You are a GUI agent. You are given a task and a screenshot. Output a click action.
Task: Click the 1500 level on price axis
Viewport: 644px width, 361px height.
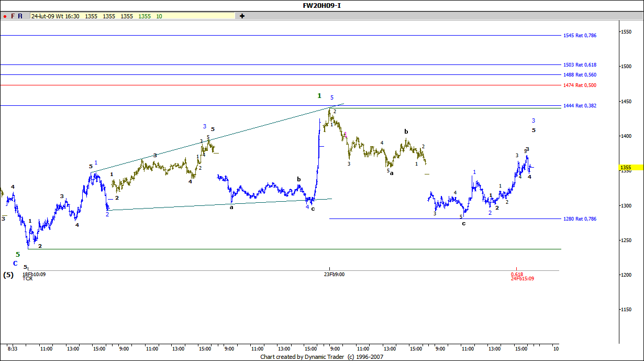[626, 67]
